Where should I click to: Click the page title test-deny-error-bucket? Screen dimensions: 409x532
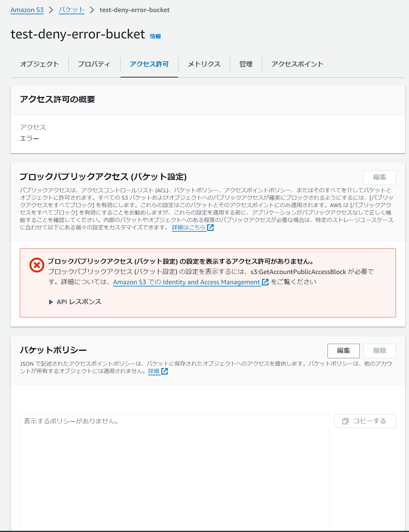[78, 34]
